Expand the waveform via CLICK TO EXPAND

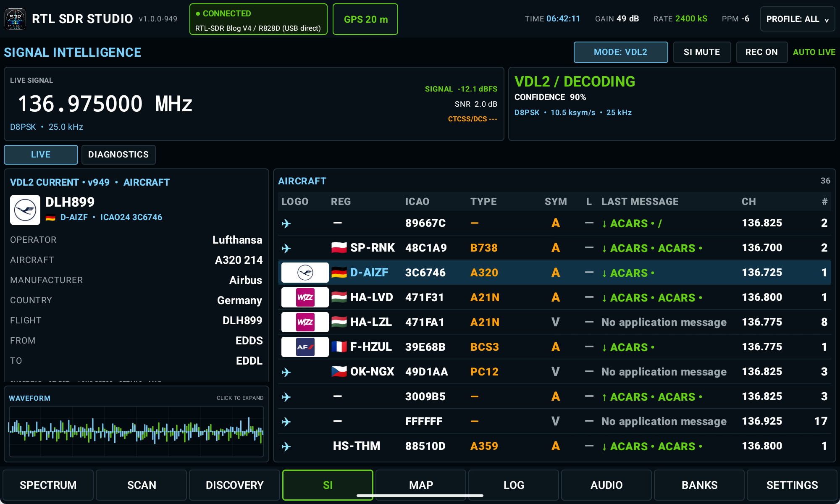tap(240, 398)
